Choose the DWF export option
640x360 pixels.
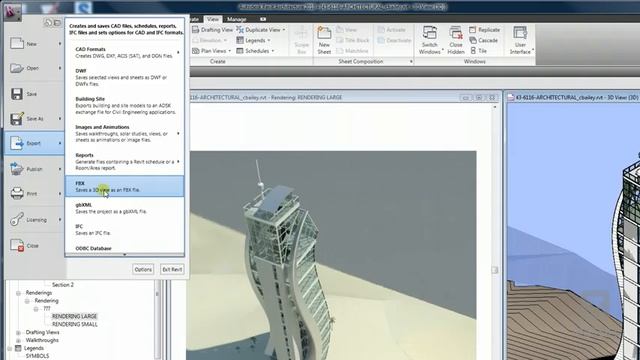124,77
